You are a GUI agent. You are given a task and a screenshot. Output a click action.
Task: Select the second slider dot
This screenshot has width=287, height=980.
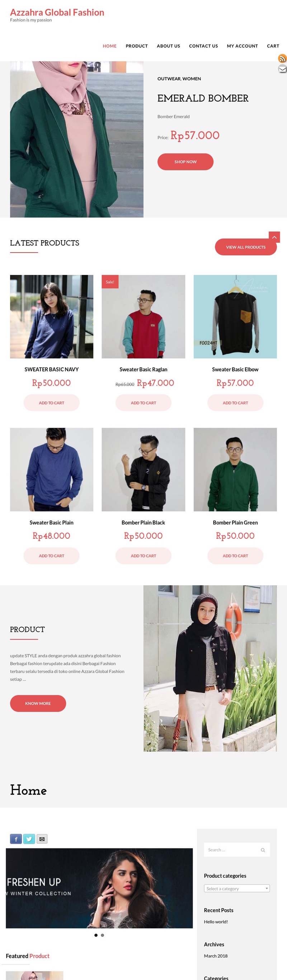tap(102, 935)
